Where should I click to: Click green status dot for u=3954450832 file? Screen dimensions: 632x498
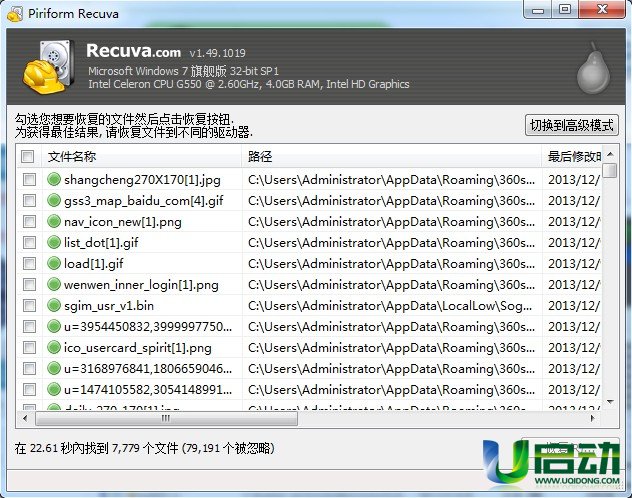click(54, 326)
